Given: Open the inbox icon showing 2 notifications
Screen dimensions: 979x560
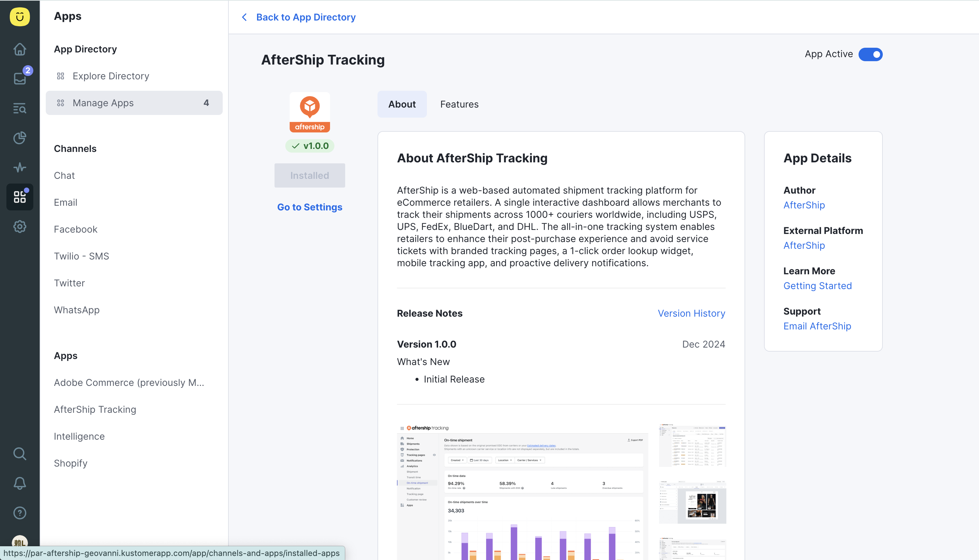Looking at the screenshot, I should pyautogui.click(x=20, y=78).
